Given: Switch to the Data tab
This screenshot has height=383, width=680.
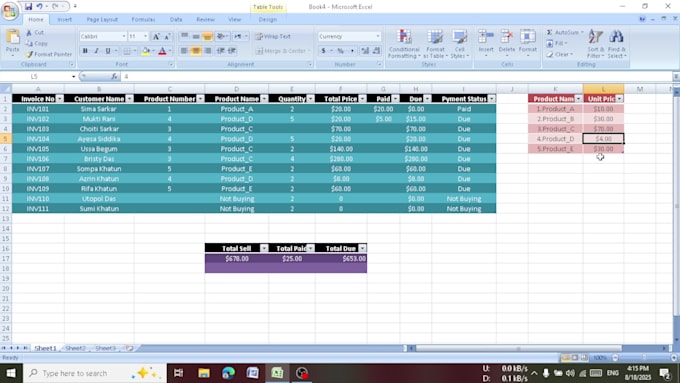Looking at the screenshot, I should pos(176,20).
